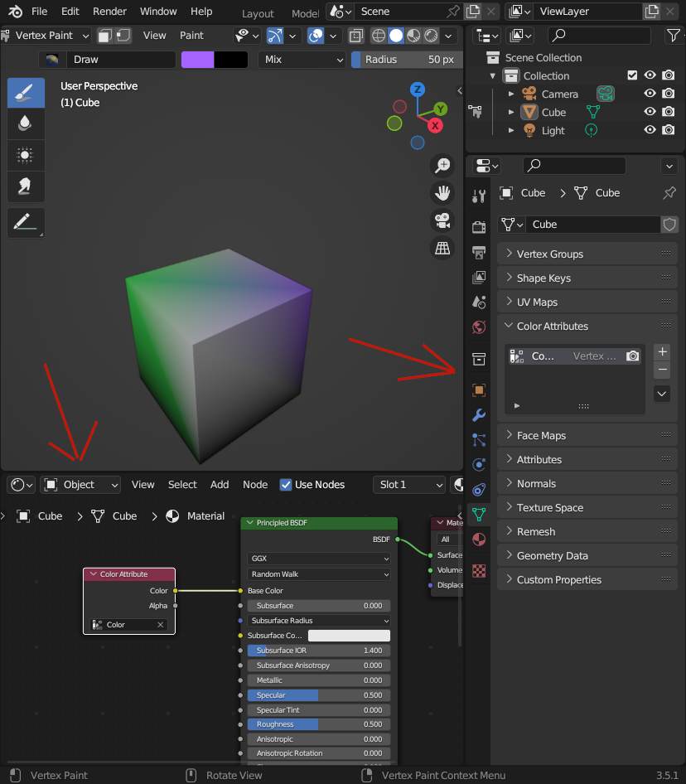This screenshot has height=784, width=686.
Task: Toggle camera view icon in viewport
Action: [x=442, y=220]
